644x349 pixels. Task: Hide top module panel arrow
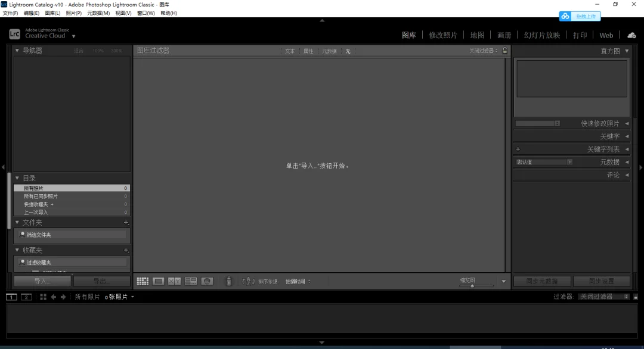[322, 20]
